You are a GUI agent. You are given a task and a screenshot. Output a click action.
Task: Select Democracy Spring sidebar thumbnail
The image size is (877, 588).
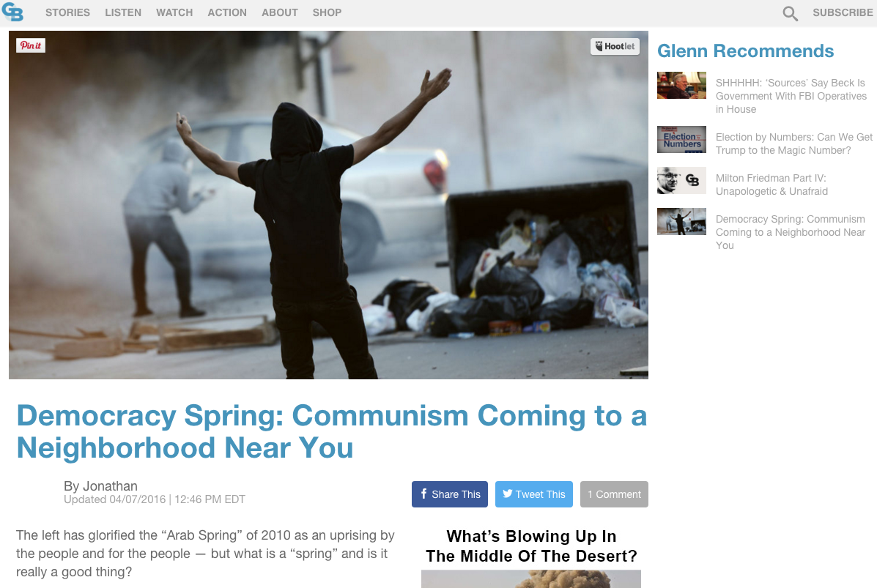point(681,221)
